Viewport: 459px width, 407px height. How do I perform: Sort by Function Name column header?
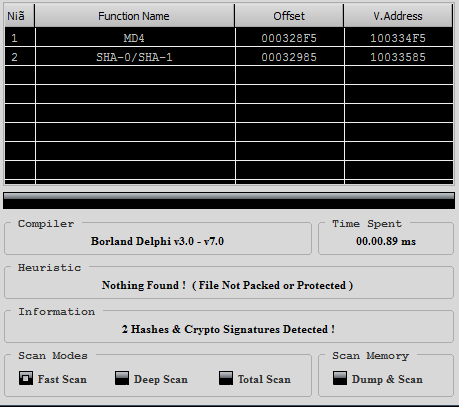pos(134,16)
